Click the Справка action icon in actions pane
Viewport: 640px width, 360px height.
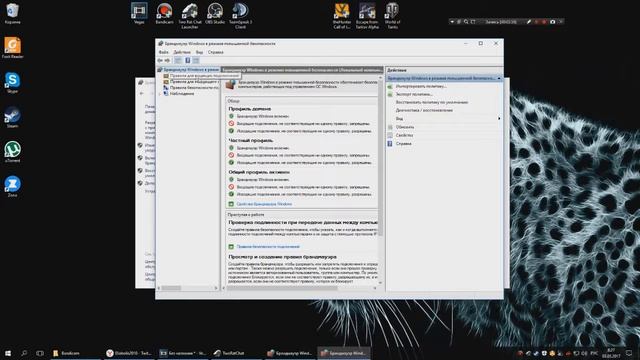(x=390, y=144)
